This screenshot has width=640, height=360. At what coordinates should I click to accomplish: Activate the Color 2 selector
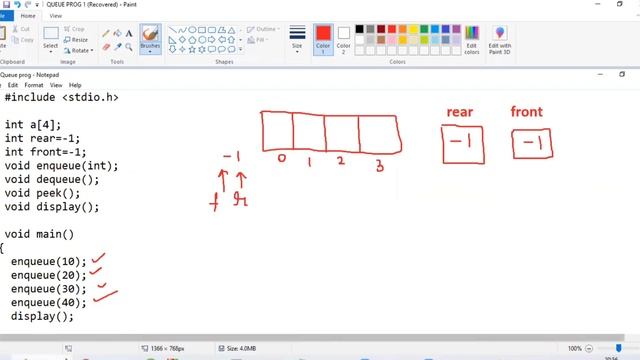(343, 40)
